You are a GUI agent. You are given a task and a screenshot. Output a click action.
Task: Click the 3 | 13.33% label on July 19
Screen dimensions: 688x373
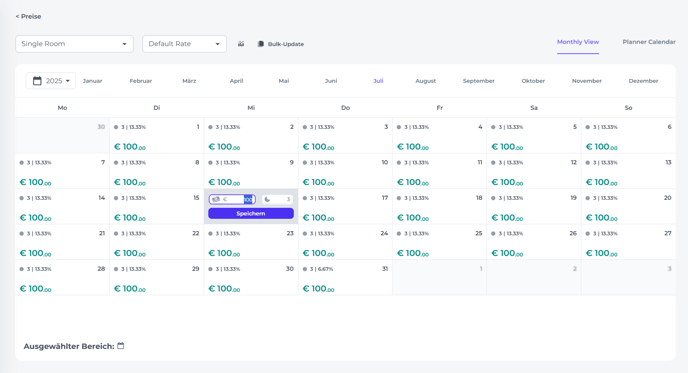[511, 198]
